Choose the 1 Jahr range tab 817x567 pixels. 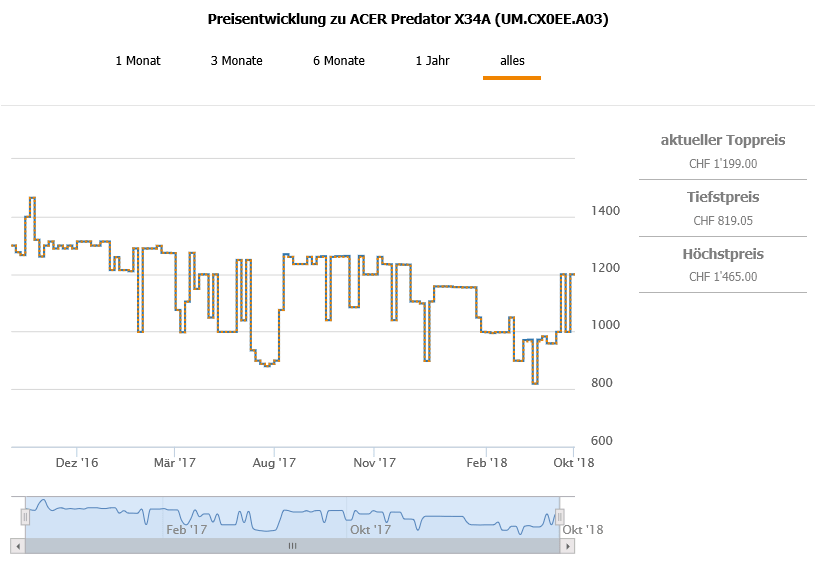pos(432,61)
